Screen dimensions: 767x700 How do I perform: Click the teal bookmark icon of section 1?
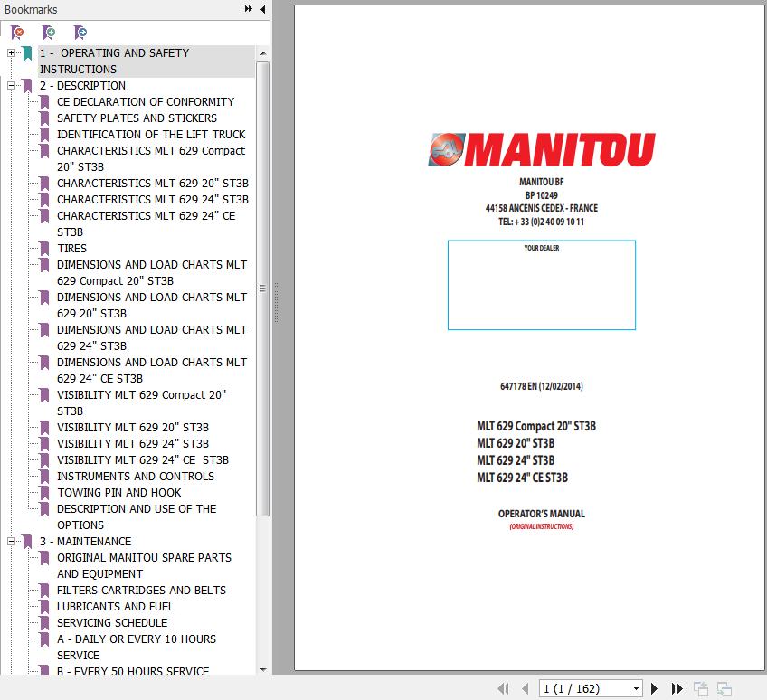click(x=27, y=53)
